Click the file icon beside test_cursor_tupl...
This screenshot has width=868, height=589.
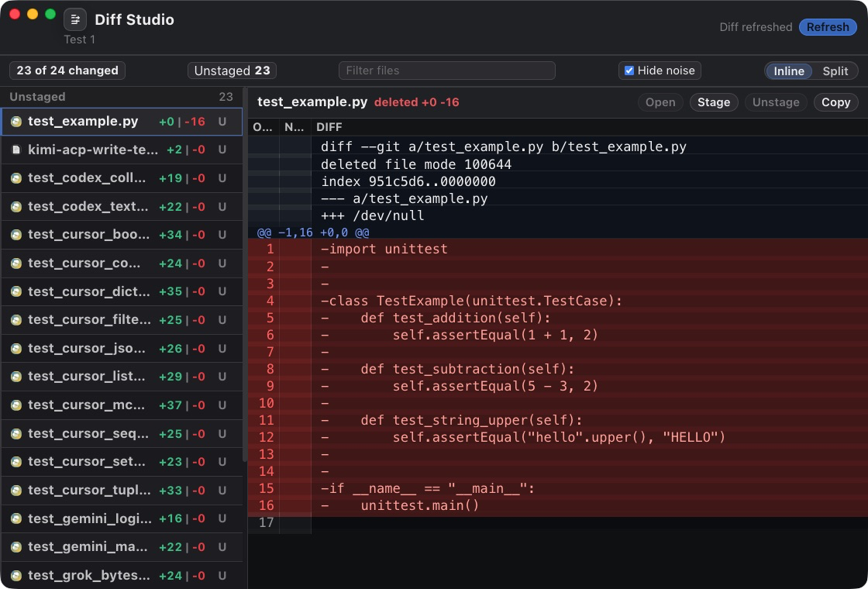[16, 491]
